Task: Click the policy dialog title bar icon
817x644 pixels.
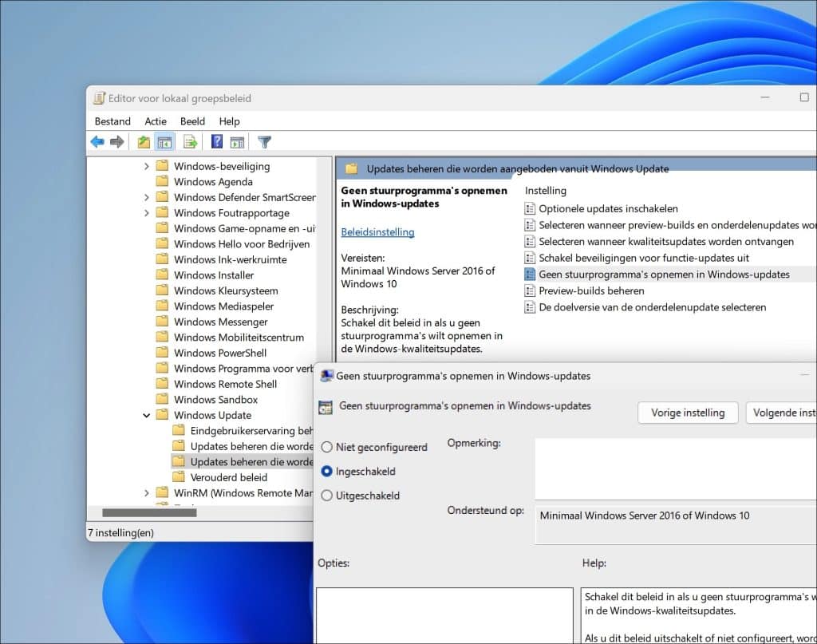Action: tap(326, 376)
